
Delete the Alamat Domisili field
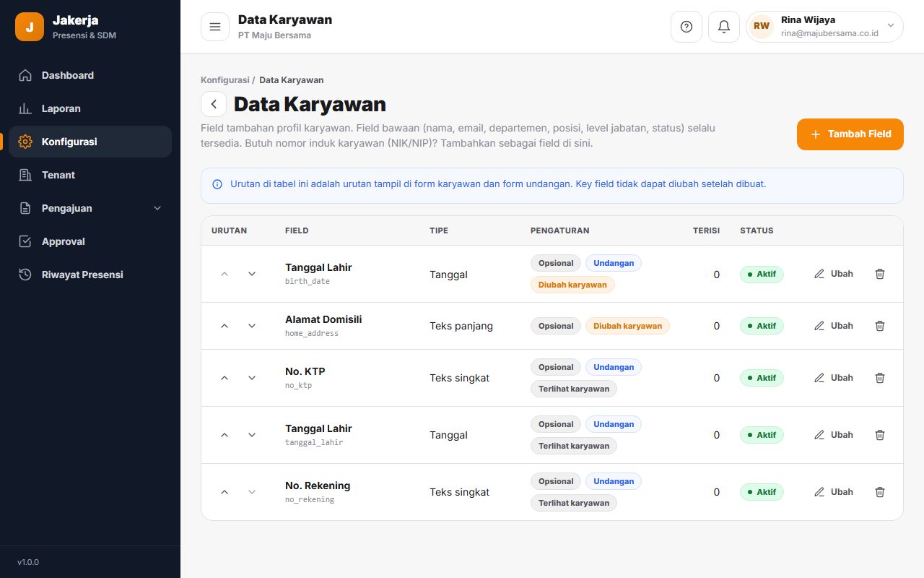pos(879,326)
